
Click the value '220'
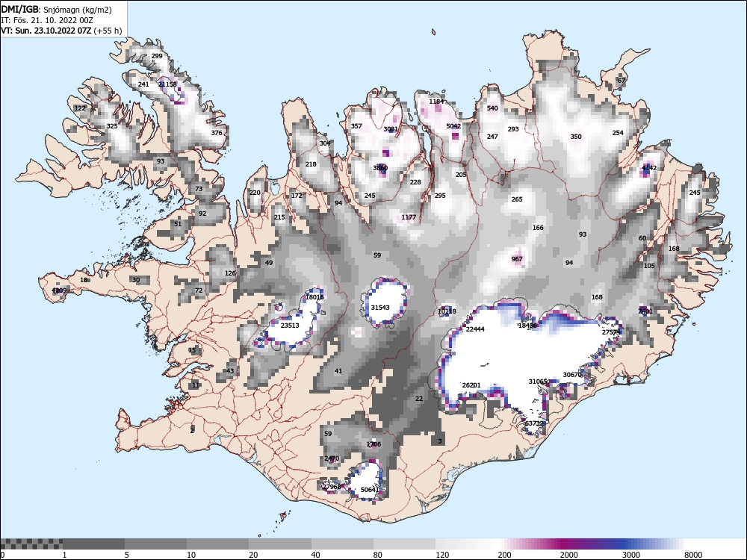255,193
